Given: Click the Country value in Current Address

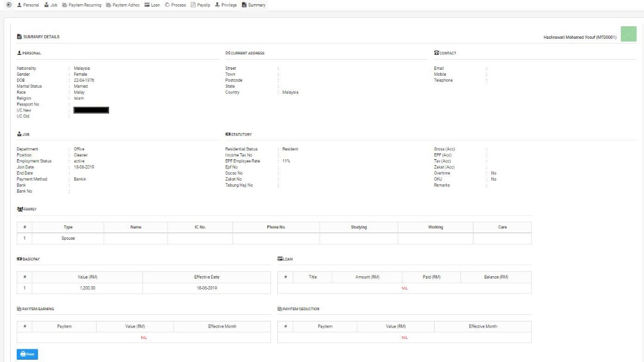Looking at the screenshot, I should click(290, 92).
